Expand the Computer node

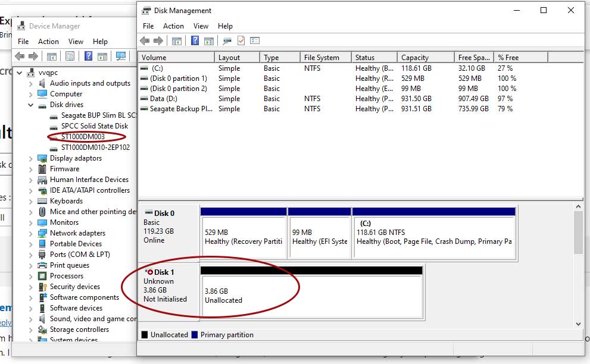31,94
